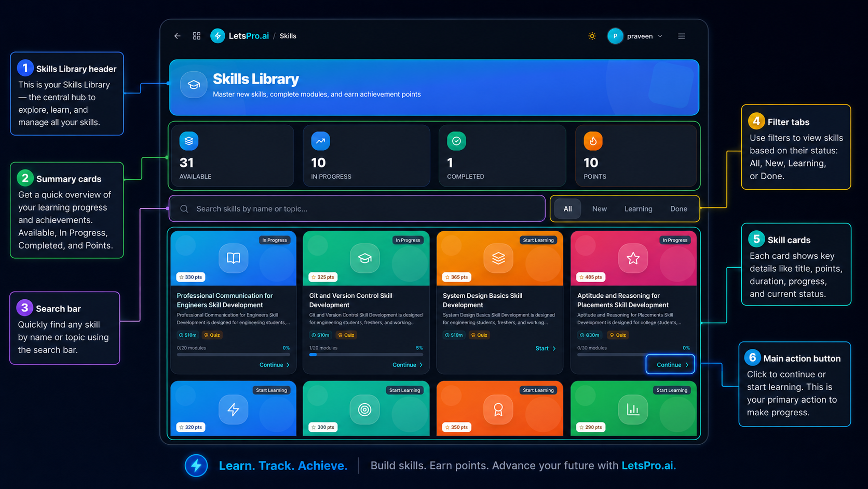This screenshot has width=868, height=489.
Task: Click the 365 pts badge
Action: point(457,277)
